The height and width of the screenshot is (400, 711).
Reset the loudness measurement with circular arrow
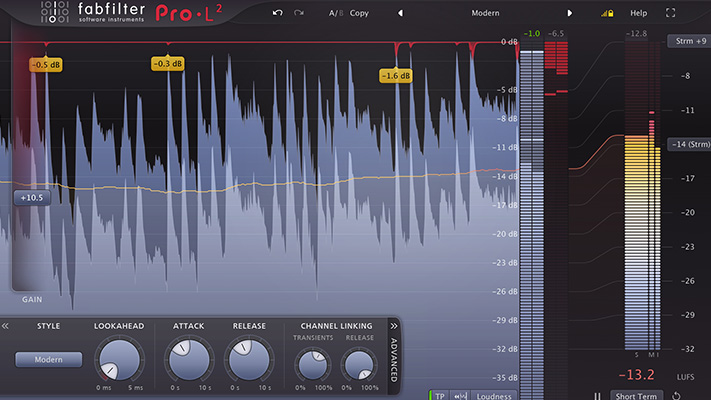tap(675, 395)
